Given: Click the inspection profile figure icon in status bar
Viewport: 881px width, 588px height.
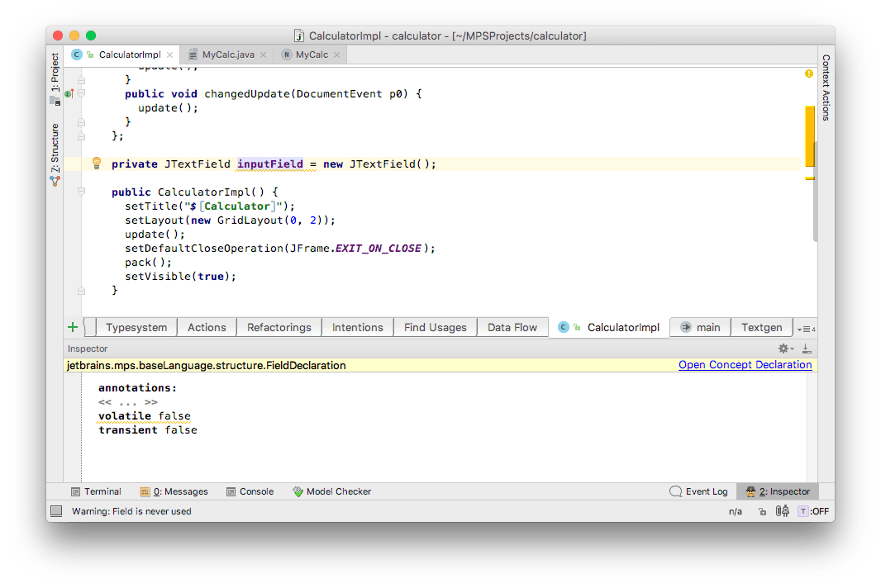Looking at the screenshot, I should pyautogui.click(x=782, y=511).
